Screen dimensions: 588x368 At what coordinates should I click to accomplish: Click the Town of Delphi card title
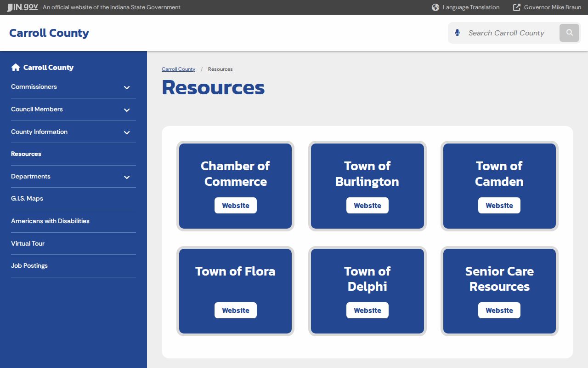click(x=367, y=279)
